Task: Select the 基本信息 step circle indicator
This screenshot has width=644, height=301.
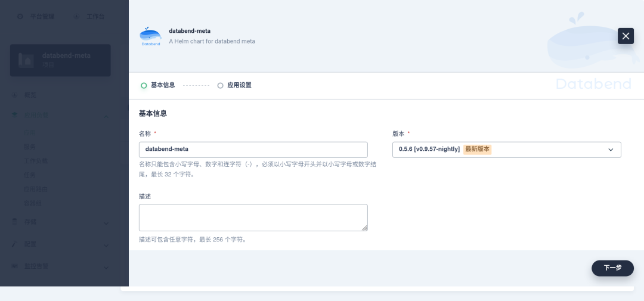Action: 144,85
